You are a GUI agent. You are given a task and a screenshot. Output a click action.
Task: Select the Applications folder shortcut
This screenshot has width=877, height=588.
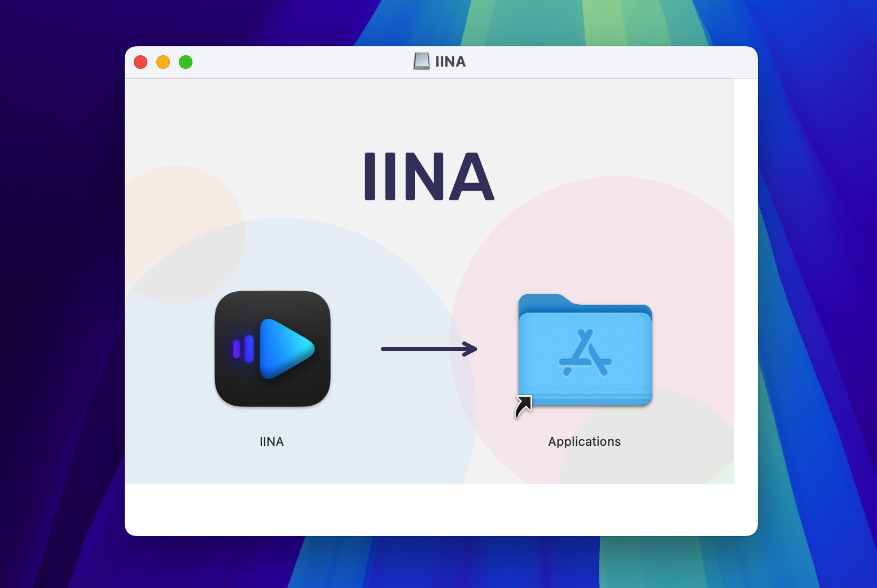(585, 350)
